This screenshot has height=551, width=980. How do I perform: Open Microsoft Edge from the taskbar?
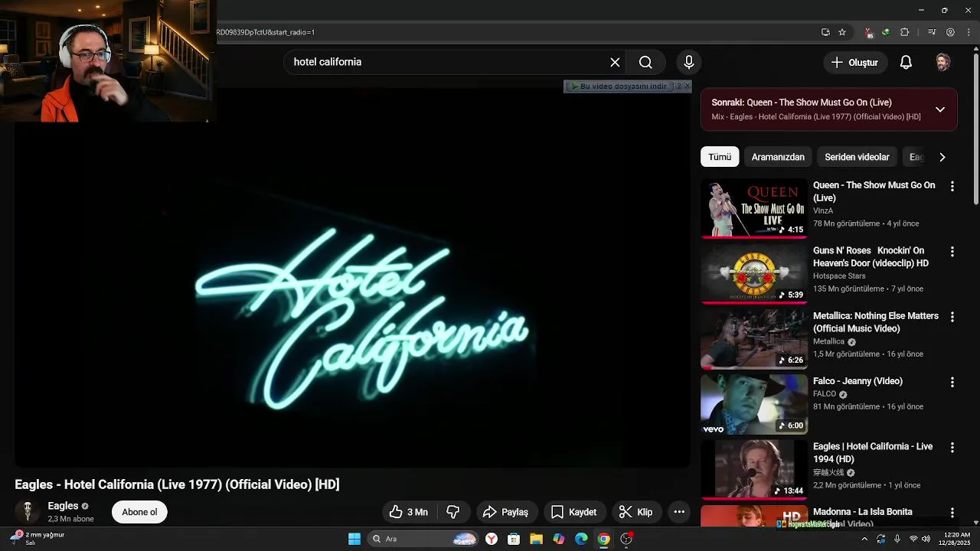pyautogui.click(x=581, y=539)
